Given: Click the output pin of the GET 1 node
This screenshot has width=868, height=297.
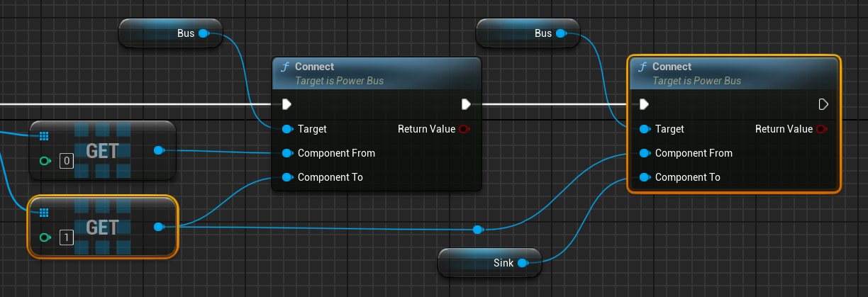Looking at the screenshot, I should tap(159, 227).
